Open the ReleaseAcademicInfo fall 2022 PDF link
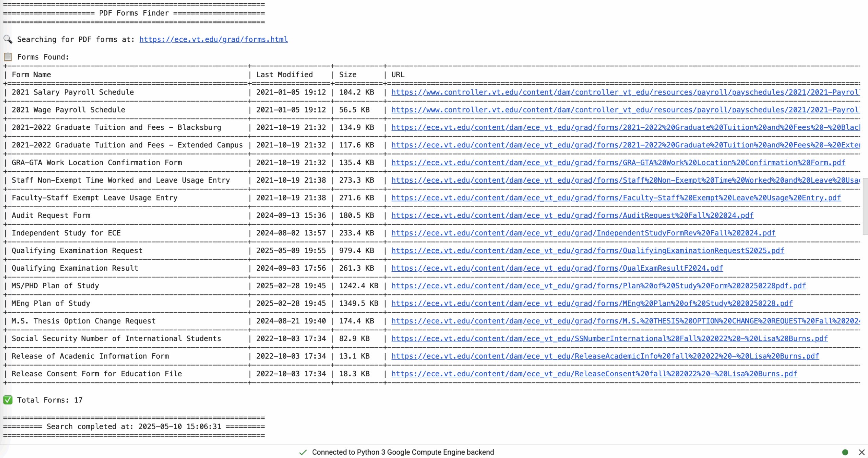 point(605,356)
